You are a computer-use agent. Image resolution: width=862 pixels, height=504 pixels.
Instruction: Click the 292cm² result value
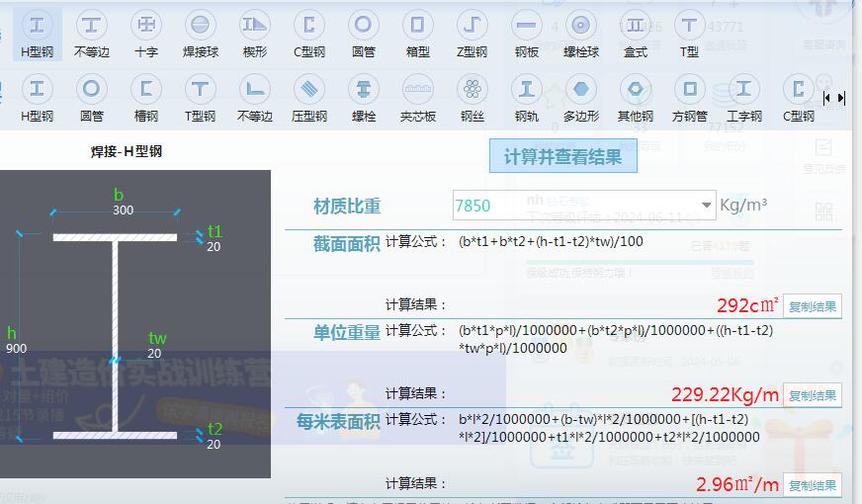pyautogui.click(x=747, y=305)
